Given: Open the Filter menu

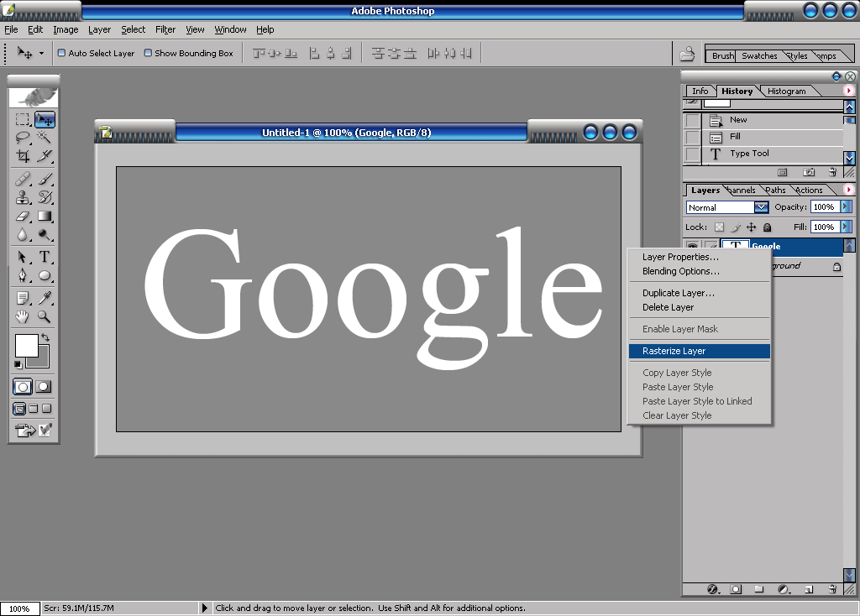Looking at the screenshot, I should pos(165,29).
